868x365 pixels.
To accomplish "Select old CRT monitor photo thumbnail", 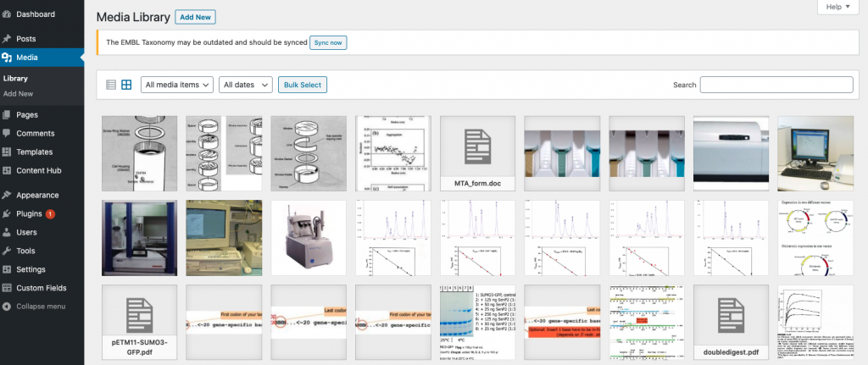I will (224, 238).
